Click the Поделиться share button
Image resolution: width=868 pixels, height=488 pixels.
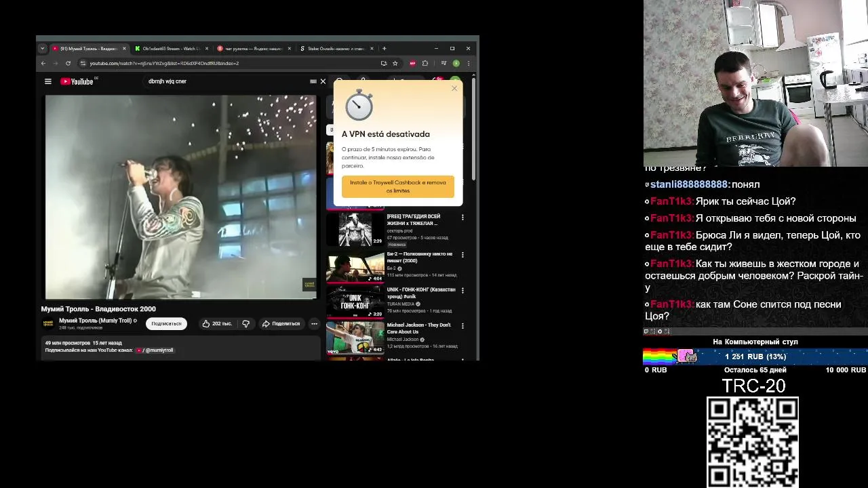pyautogui.click(x=281, y=324)
